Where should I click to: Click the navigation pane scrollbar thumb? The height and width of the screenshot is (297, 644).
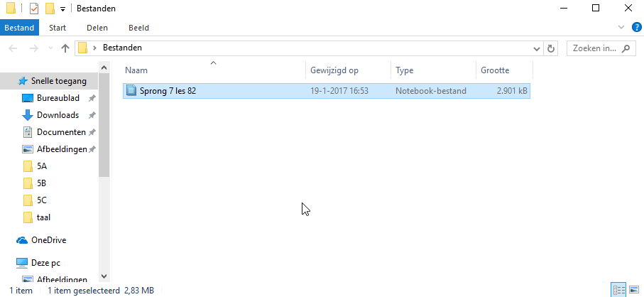click(x=104, y=125)
